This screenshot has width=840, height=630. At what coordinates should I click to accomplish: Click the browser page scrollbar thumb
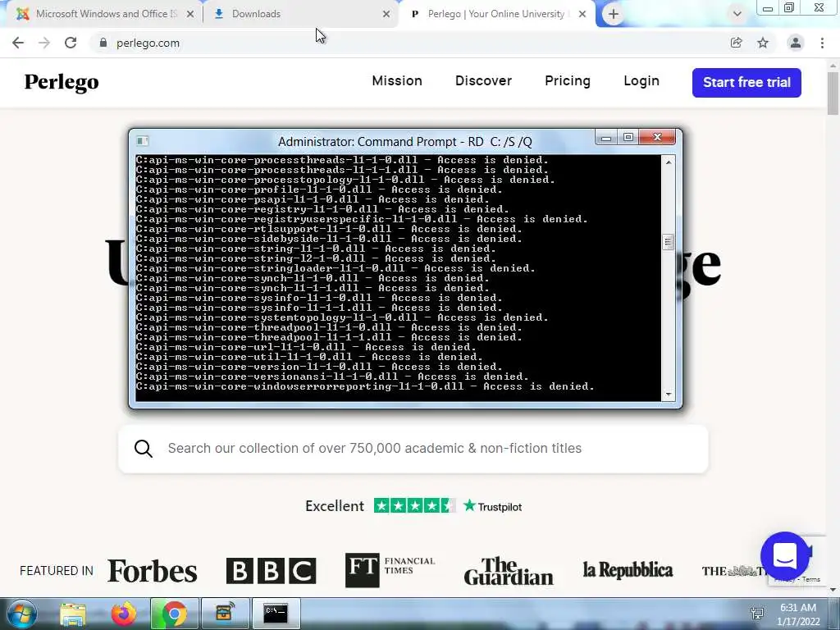click(x=833, y=94)
